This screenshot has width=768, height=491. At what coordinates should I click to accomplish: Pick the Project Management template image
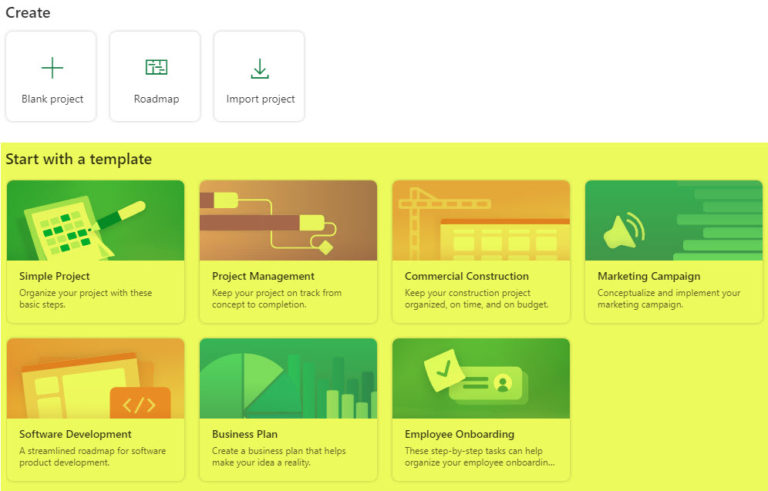click(x=288, y=220)
